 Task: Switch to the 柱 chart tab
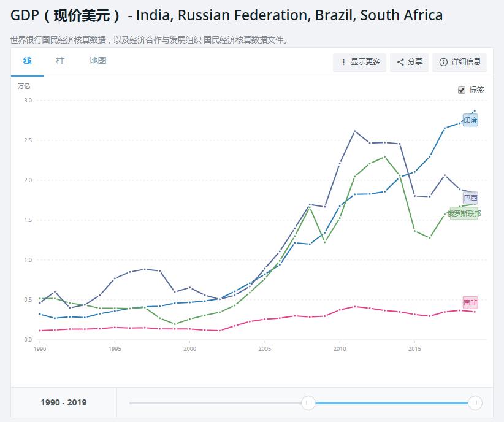(x=60, y=61)
